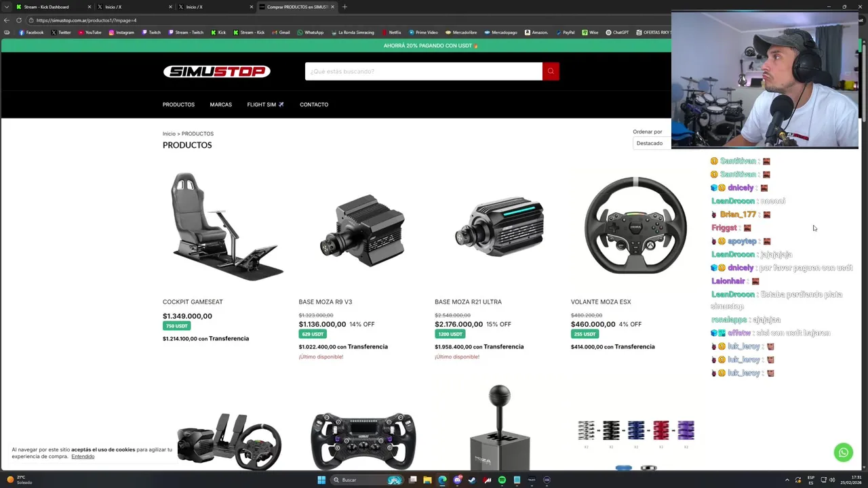Click the shifter knob product image

pos(499,427)
